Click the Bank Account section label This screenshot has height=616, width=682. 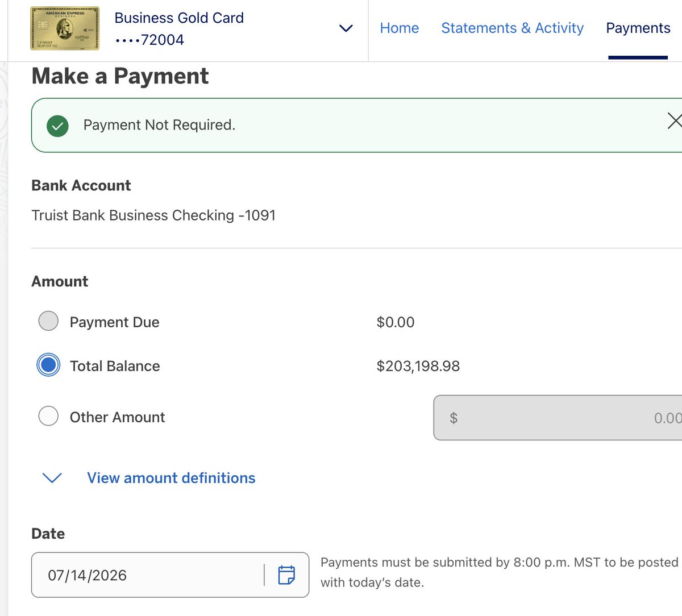click(81, 185)
